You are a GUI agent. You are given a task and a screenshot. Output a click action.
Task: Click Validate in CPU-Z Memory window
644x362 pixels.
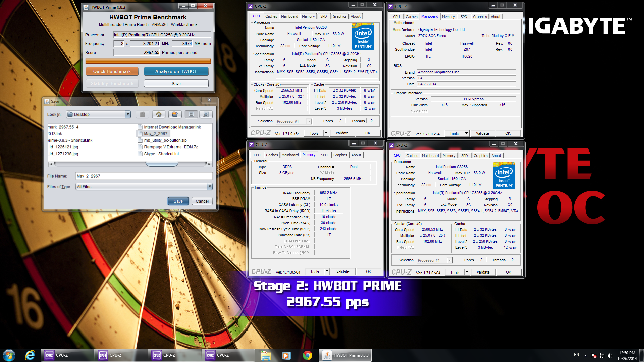coord(343,271)
